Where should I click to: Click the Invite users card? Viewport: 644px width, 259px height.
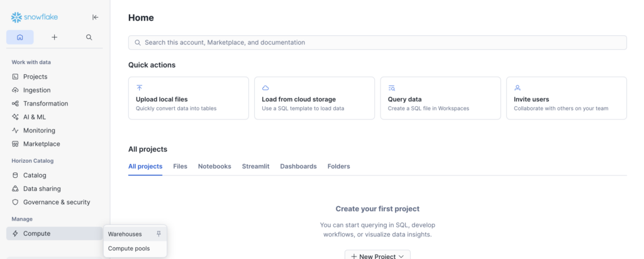tap(566, 99)
